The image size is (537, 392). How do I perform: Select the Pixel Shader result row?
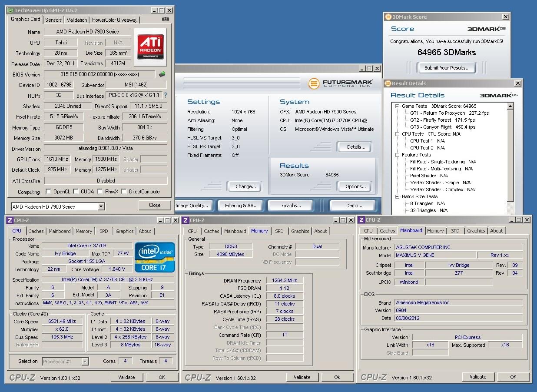(429, 176)
